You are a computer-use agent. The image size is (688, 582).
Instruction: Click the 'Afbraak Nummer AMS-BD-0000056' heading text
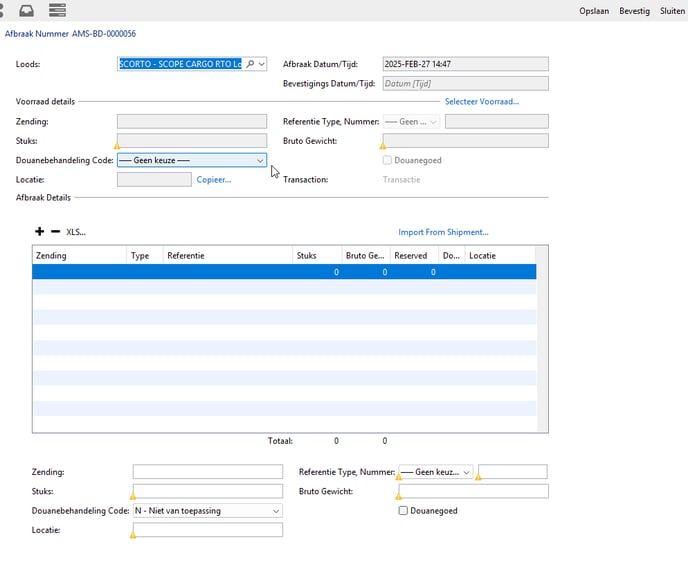[70, 34]
